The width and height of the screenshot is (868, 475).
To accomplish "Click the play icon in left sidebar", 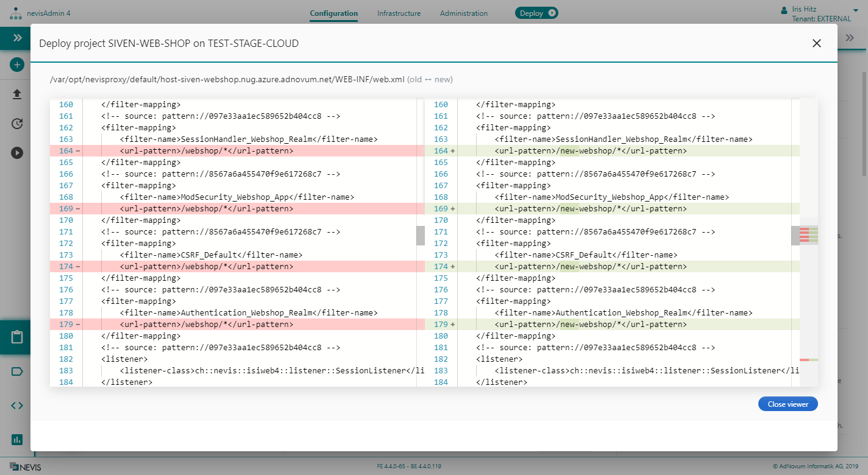I will 17,153.
